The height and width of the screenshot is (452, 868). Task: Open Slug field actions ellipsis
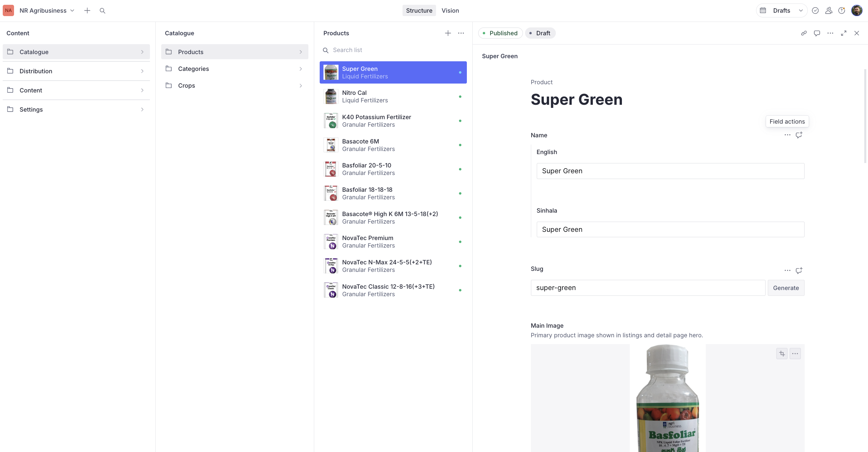click(788, 271)
